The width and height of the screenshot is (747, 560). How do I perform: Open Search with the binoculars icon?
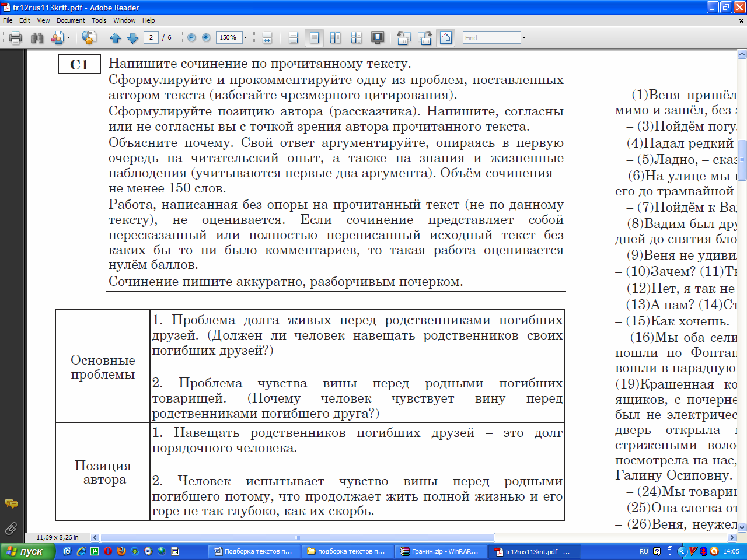point(37,38)
